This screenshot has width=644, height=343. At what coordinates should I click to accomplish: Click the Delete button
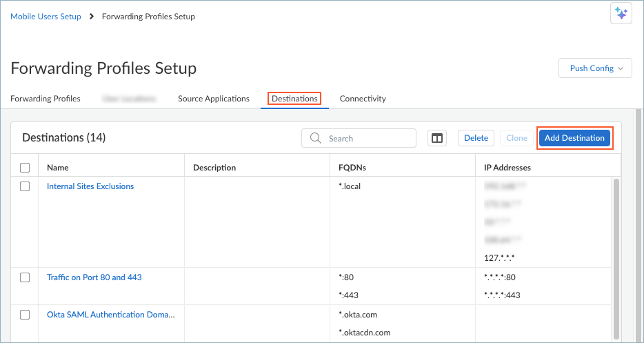click(476, 138)
